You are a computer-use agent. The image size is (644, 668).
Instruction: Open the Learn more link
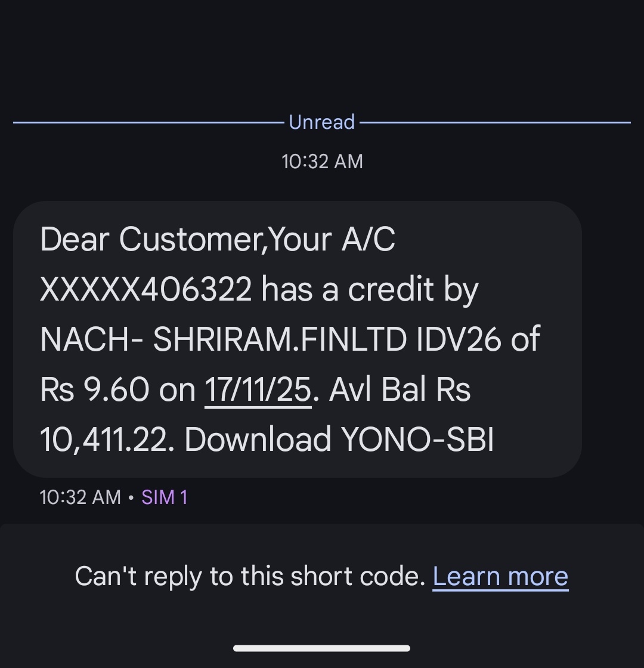click(x=500, y=577)
